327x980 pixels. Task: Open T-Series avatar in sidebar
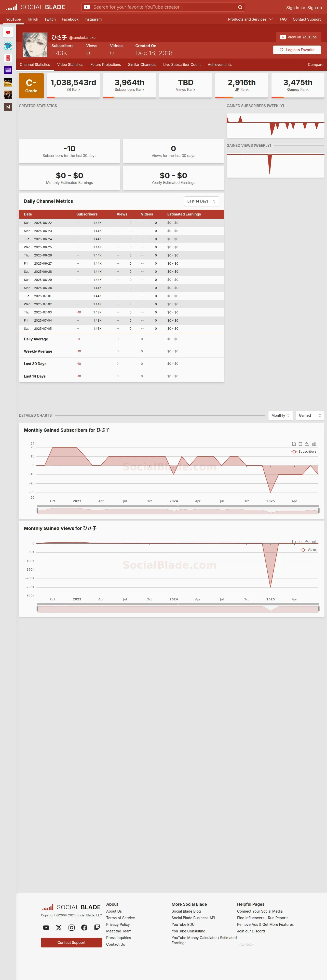[x=8, y=58]
